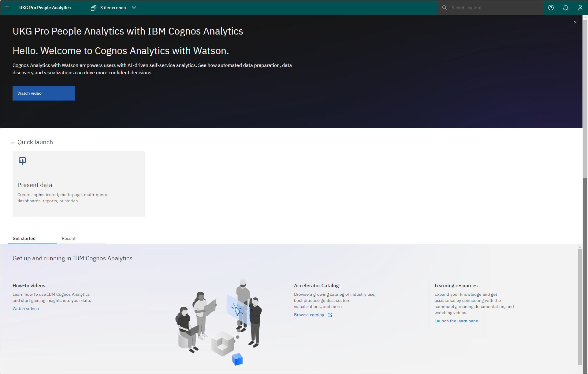The image size is (588, 374).
Task: Click the people illustration graphic
Action: click(x=219, y=322)
